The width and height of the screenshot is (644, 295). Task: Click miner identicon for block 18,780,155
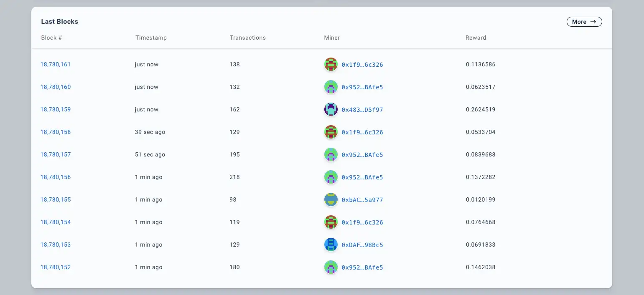coord(331,199)
